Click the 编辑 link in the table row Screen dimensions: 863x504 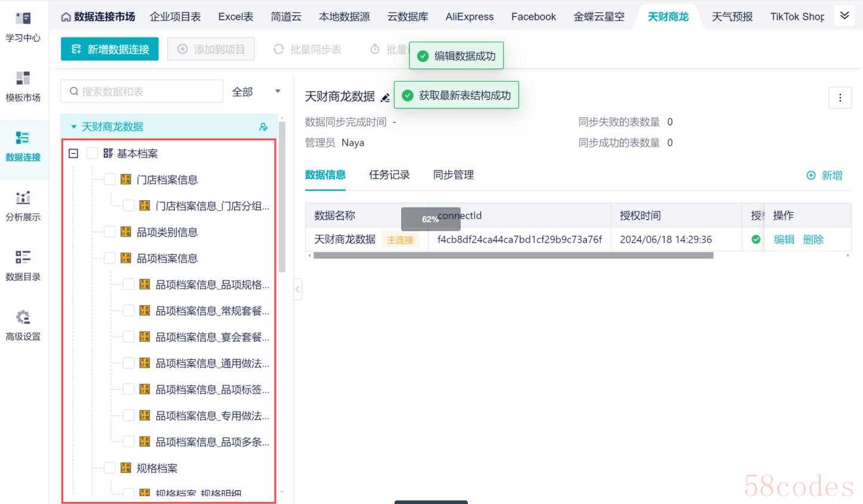[x=784, y=239]
